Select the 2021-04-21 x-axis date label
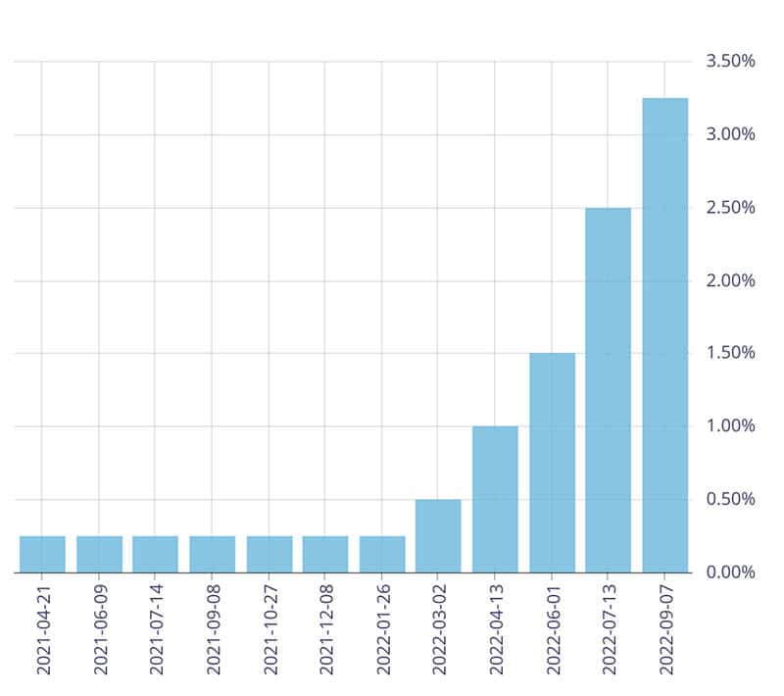784x696 pixels. click(43, 633)
